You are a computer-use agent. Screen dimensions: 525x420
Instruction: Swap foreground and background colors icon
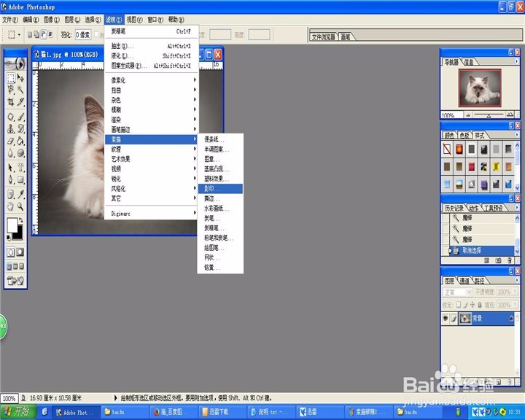point(21,220)
